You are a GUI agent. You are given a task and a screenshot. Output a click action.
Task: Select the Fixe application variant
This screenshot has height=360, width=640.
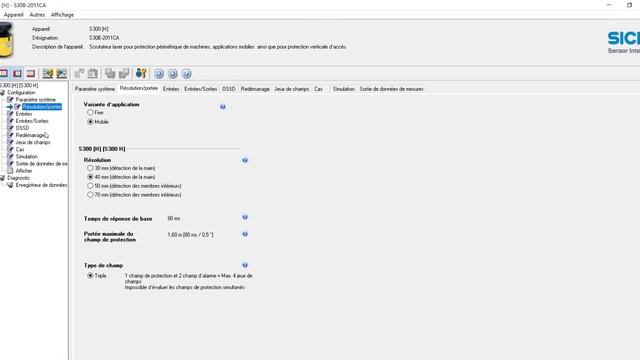(90, 112)
